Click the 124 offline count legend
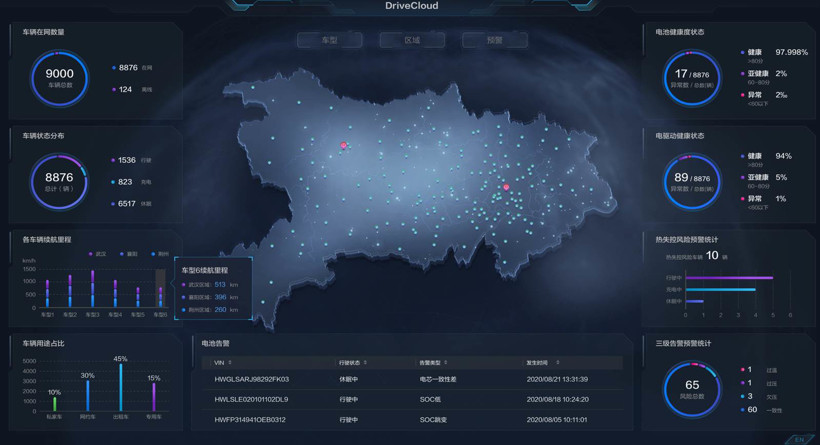Image resolution: width=820 pixels, height=445 pixels. (x=132, y=89)
